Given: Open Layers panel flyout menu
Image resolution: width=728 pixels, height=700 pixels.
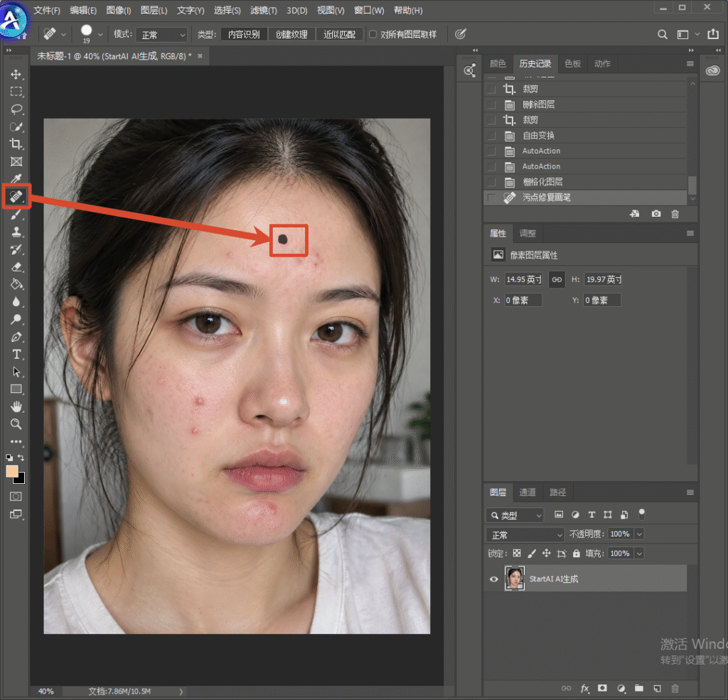Looking at the screenshot, I should pos(690,492).
